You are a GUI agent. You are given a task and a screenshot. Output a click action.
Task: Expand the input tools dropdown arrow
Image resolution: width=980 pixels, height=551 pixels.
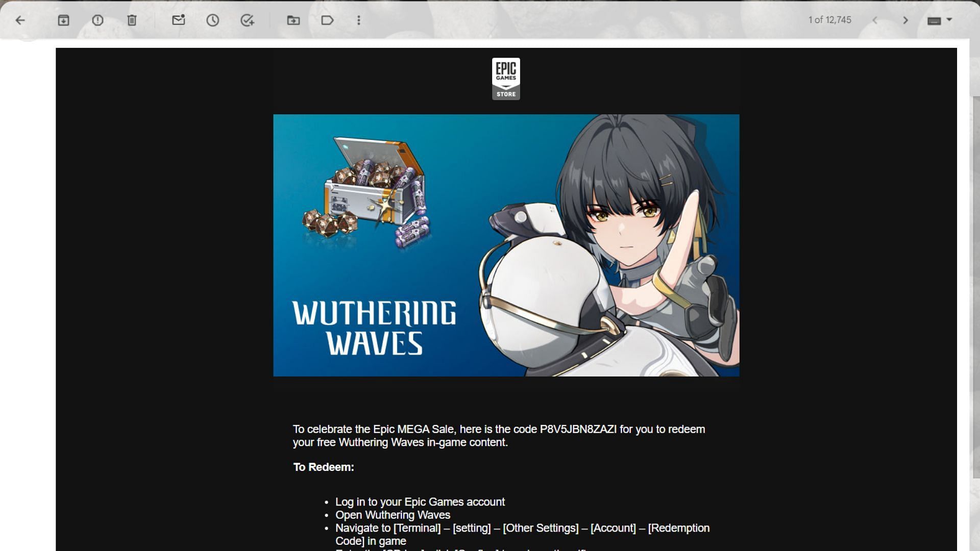point(949,19)
